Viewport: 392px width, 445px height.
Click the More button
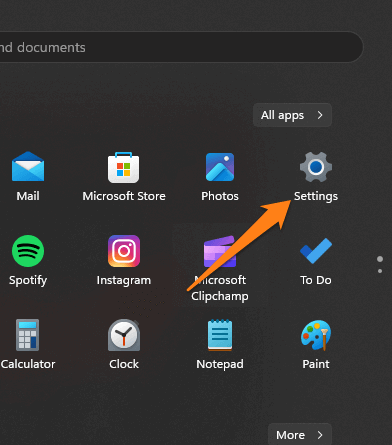[x=300, y=434]
